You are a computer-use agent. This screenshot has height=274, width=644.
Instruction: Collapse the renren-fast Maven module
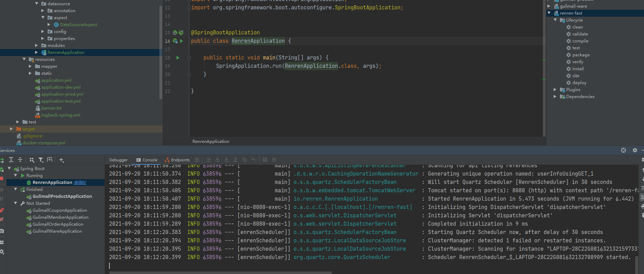(x=549, y=13)
